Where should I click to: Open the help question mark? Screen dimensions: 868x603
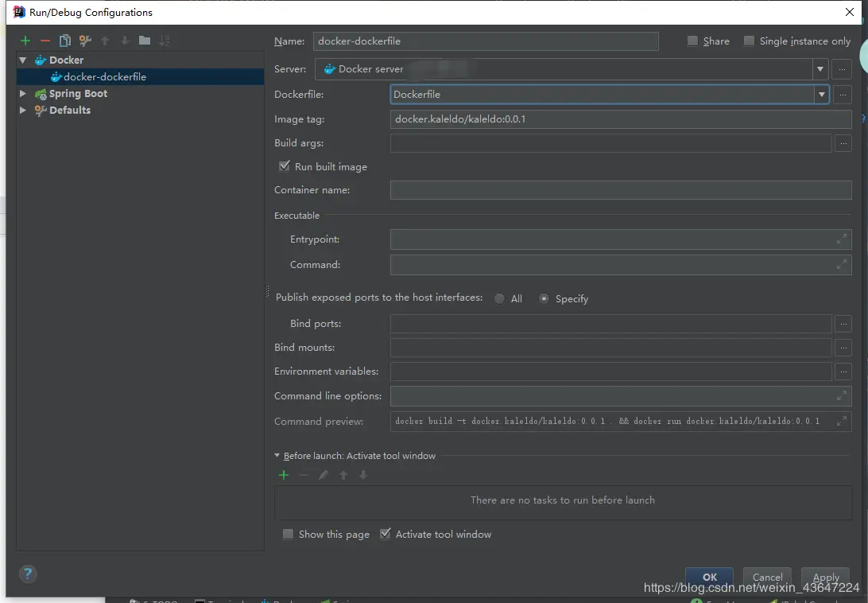[28, 574]
